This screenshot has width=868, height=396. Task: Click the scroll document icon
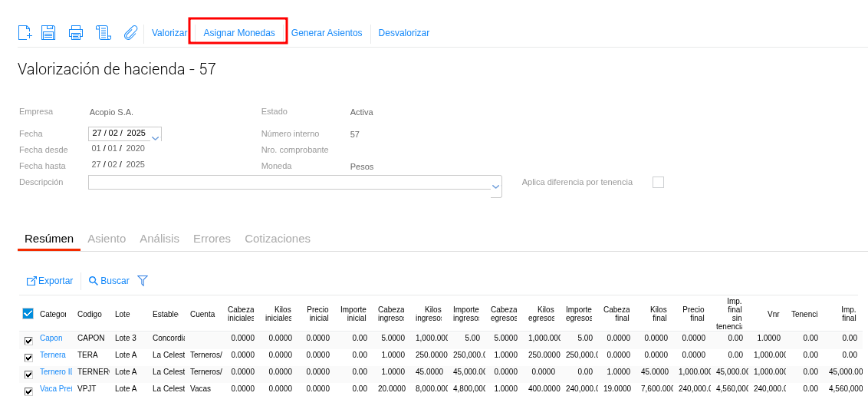coord(104,32)
